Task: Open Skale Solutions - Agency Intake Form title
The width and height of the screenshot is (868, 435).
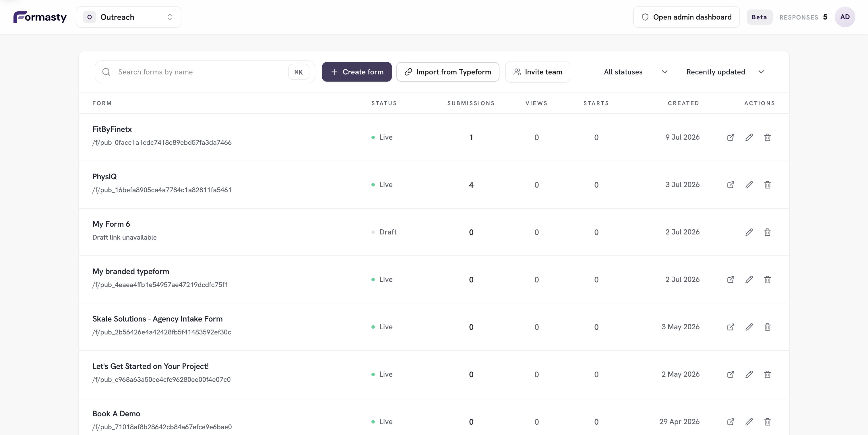Action: pyautogui.click(x=157, y=319)
